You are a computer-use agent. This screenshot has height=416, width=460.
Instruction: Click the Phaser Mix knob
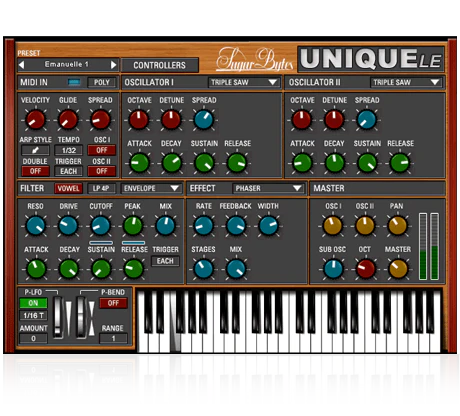tap(236, 269)
